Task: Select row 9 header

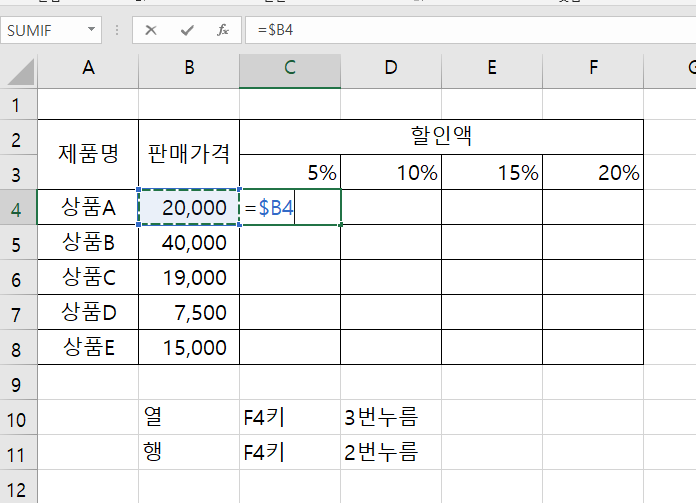Action: click(18, 384)
